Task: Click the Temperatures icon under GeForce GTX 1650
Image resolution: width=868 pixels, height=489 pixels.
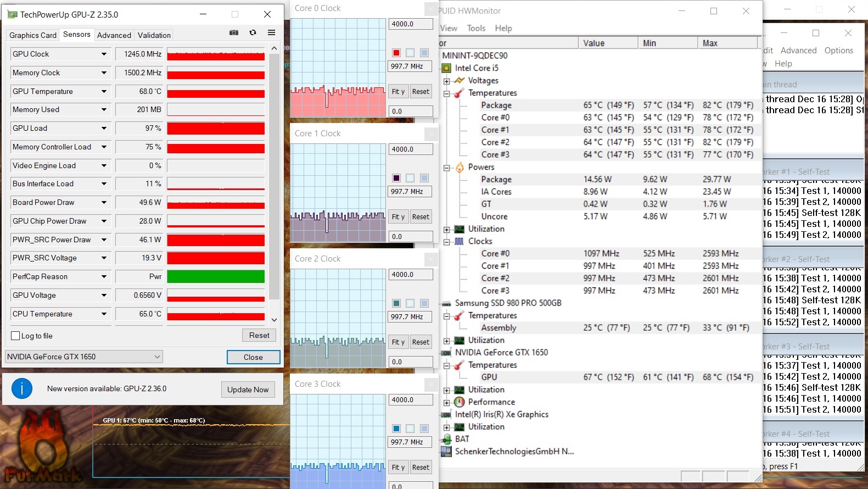Action: tap(460, 365)
